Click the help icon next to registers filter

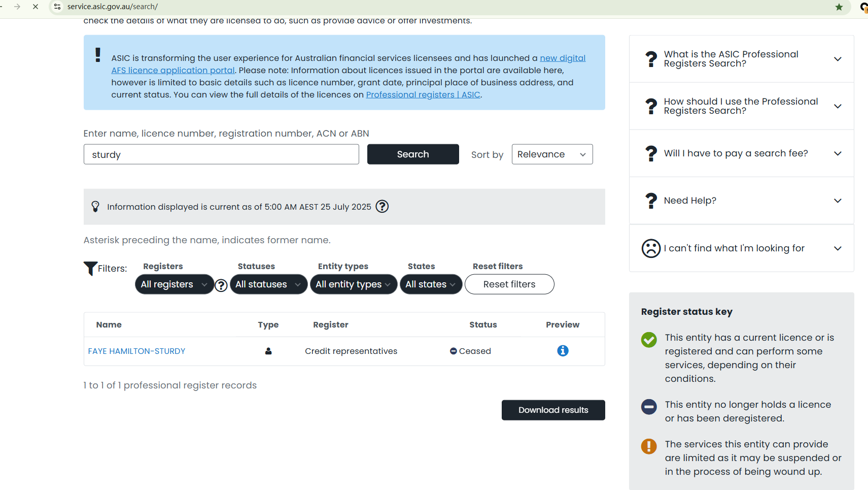(221, 285)
